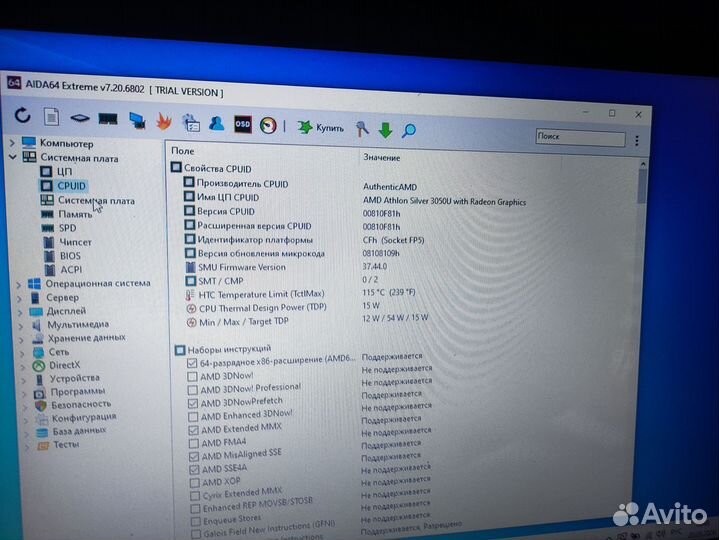This screenshot has height=540, width=719.
Task: Open the ACPI tree item
Action: point(63,270)
